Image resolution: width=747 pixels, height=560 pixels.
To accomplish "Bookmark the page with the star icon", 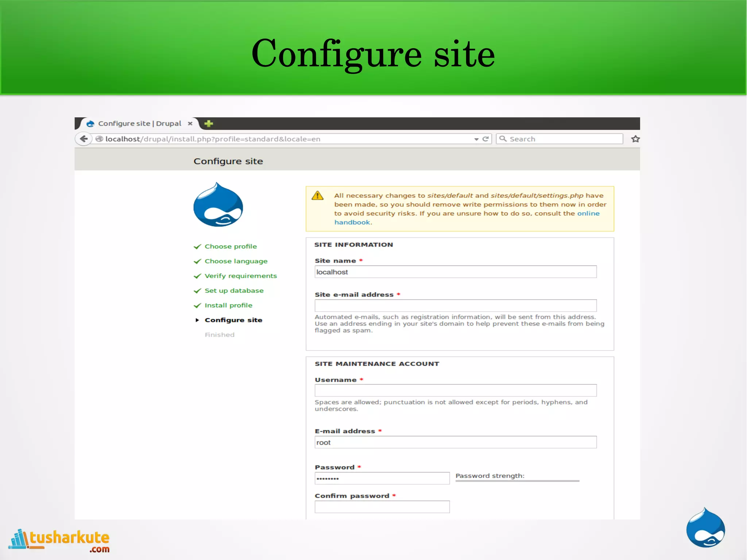I will pyautogui.click(x=635, y=139).
